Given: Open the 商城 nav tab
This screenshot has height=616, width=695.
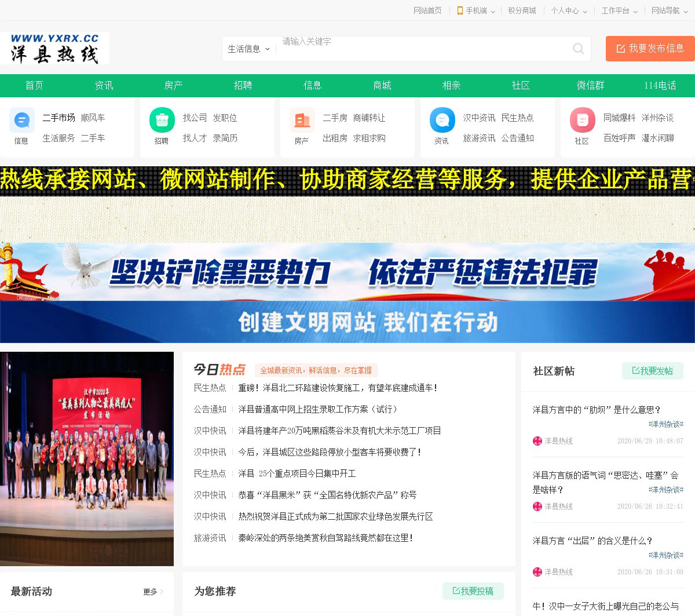Looking at the screenshot, I should (382, 85).
